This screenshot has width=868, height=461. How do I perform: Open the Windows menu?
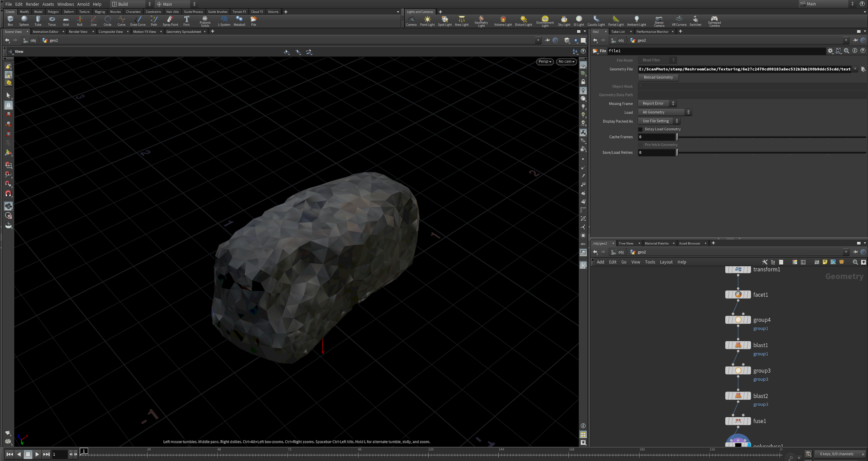(x=65, y=4)
